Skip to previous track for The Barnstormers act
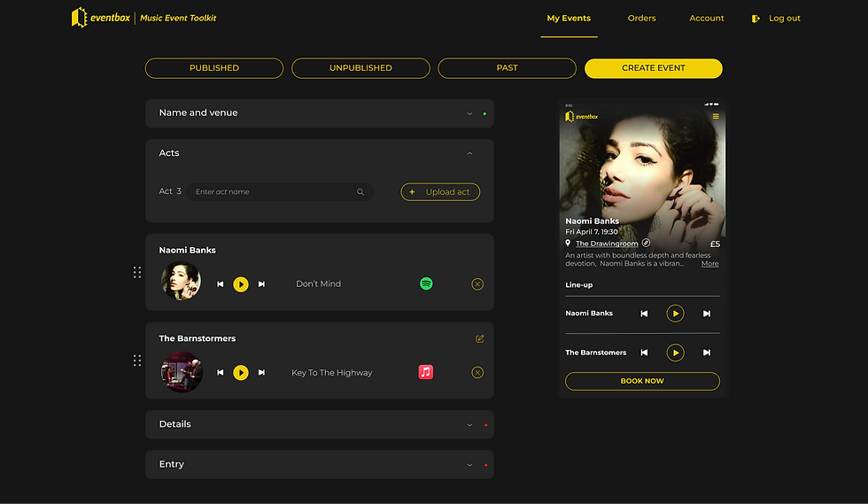868x504 pixels. 221,373
